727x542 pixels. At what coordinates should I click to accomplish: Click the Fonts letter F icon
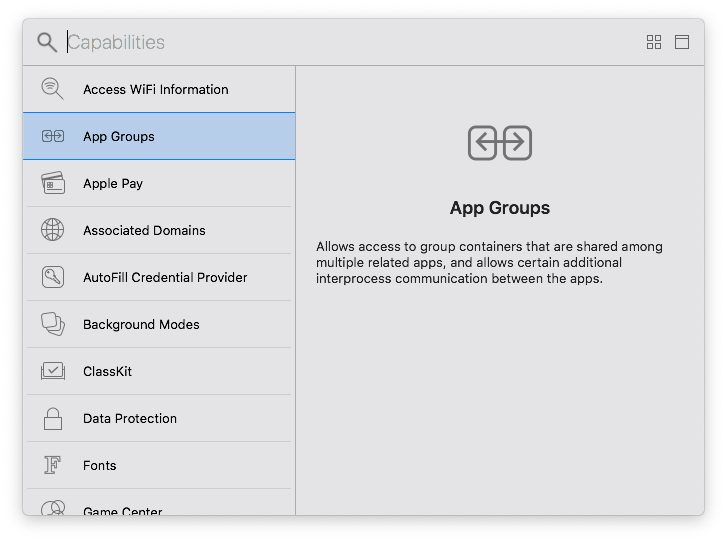pyautogui.click(x=52, y=465)
